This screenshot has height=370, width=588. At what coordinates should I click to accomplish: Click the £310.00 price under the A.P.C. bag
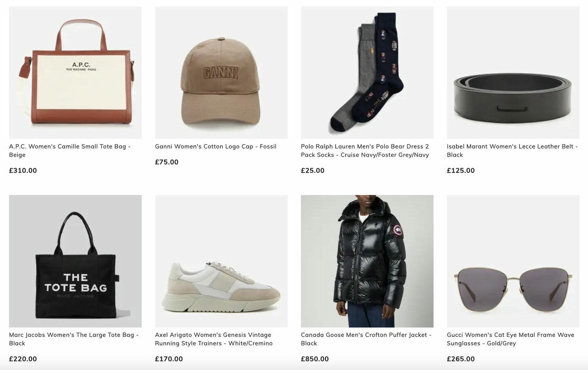click(x=23, y=170)
